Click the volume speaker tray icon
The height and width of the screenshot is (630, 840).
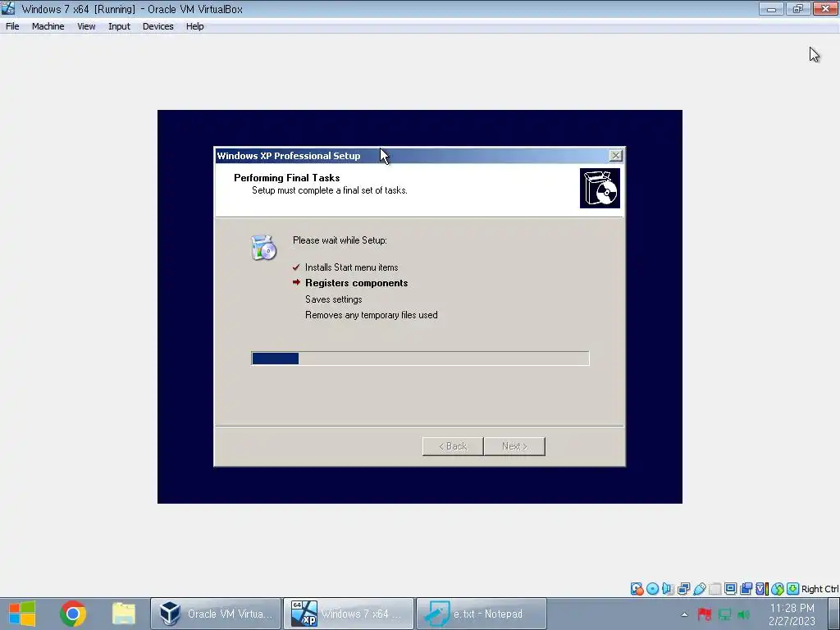[743, 614]
